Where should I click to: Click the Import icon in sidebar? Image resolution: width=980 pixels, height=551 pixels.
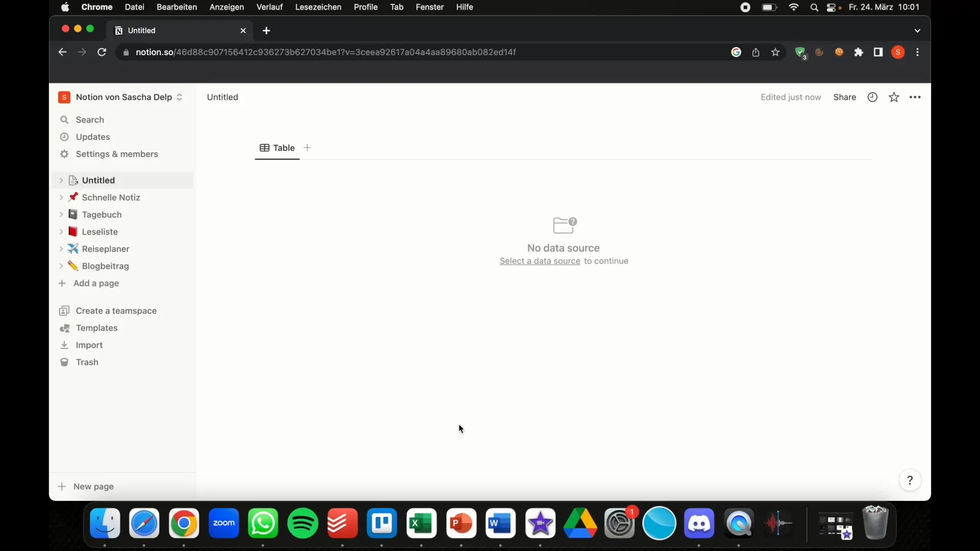64,344
